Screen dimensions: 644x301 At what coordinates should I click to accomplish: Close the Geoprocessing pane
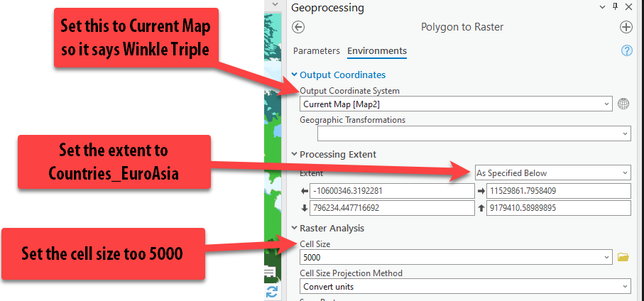click(x=628, y=7)
